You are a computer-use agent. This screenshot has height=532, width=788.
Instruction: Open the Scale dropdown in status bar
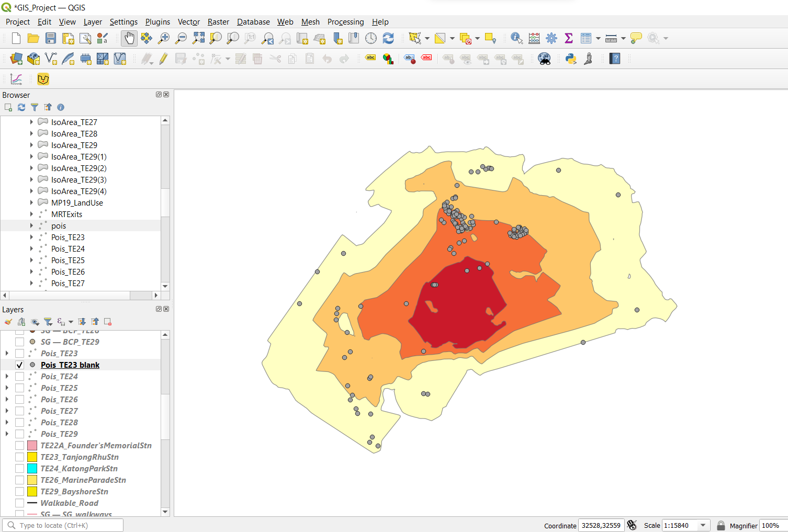[703, 525]
